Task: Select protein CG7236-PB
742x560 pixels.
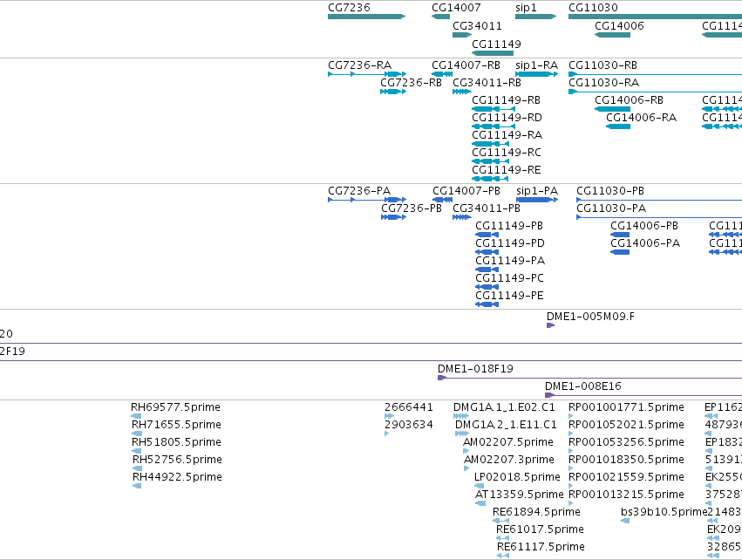Action: [394, 217]
